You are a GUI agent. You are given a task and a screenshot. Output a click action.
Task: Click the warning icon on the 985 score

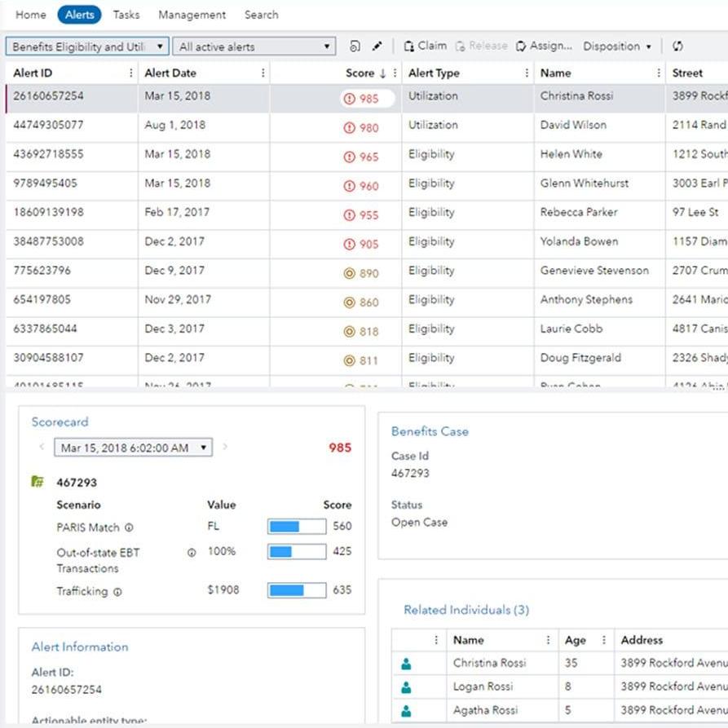[349, 96]
